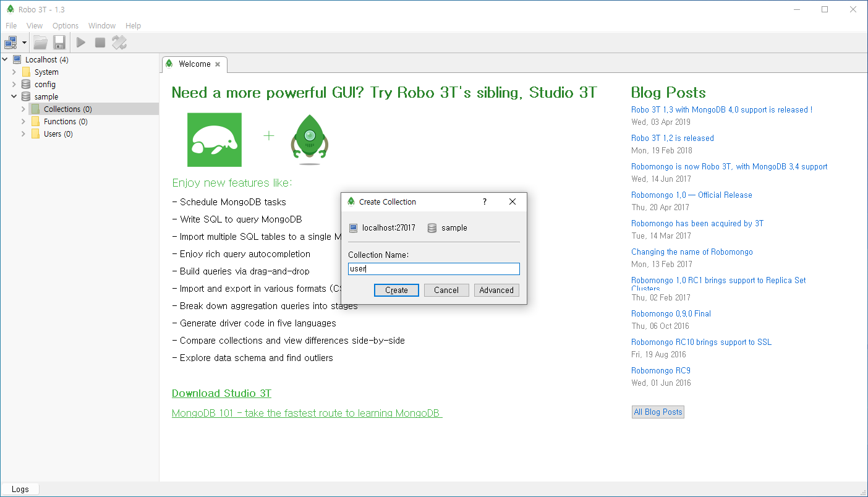Open the Help menu

point(134,25)
